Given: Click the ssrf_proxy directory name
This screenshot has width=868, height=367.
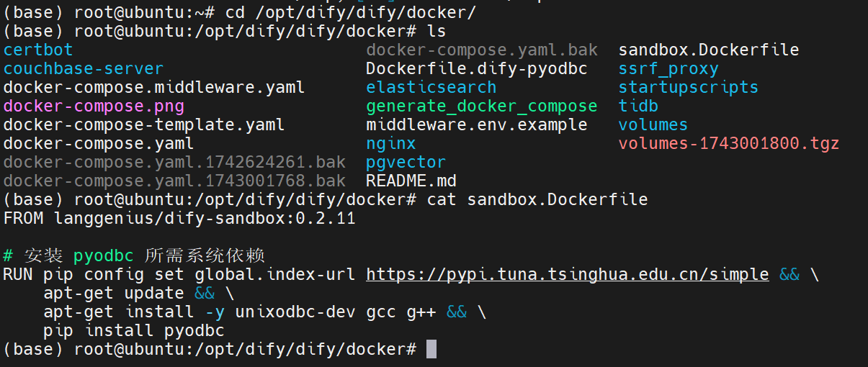Looking at the screenshot, I should pos(668,69).
